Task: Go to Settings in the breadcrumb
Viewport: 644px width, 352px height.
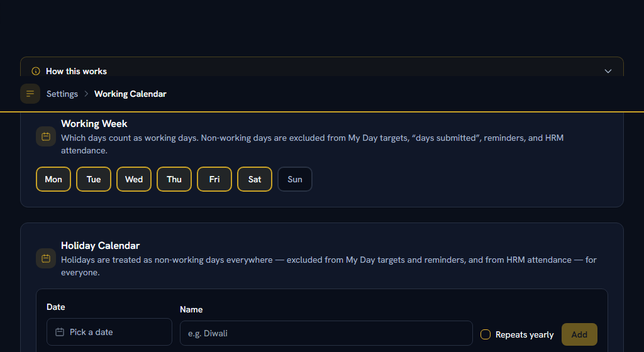Action: (62, 94)
